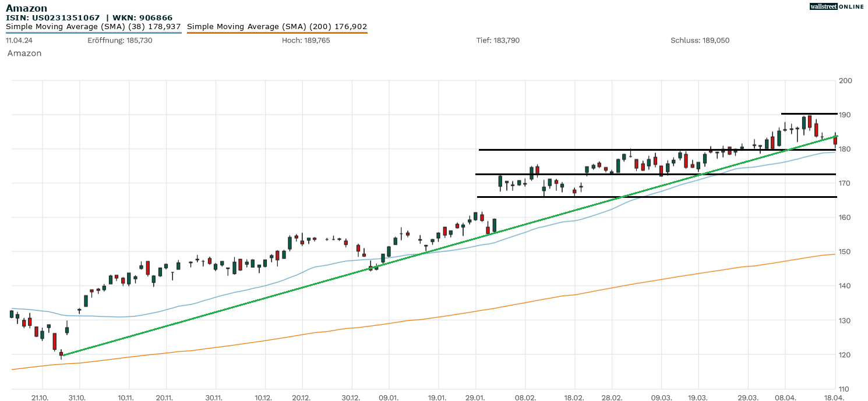The width and height of the screenshot is (868, 401).
Task: Click the 200 price axis label
Action: click(845, 80)
